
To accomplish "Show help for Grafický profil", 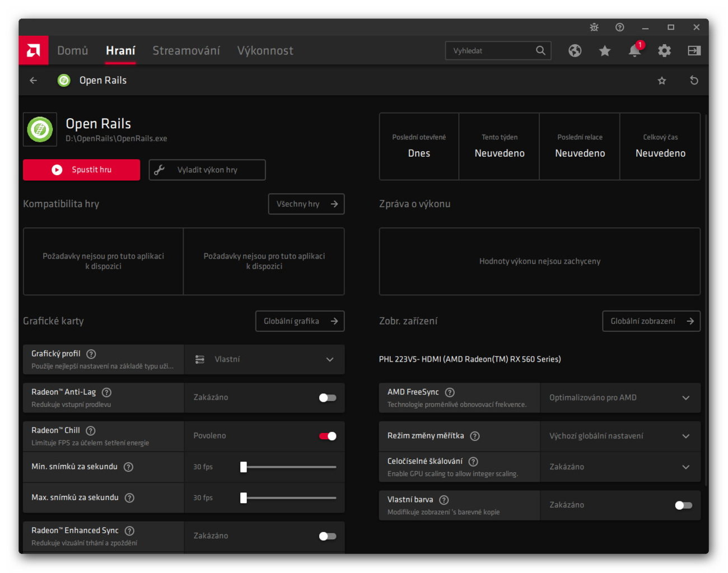I will click(91, 354).
